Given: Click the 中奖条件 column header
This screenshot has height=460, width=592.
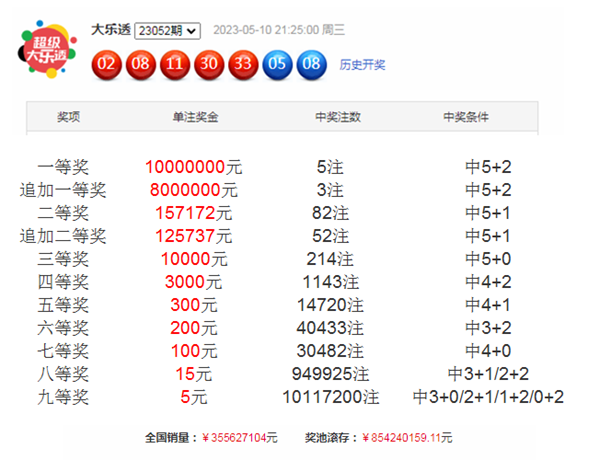Looking at the screenshot, I should pos(466,117).
